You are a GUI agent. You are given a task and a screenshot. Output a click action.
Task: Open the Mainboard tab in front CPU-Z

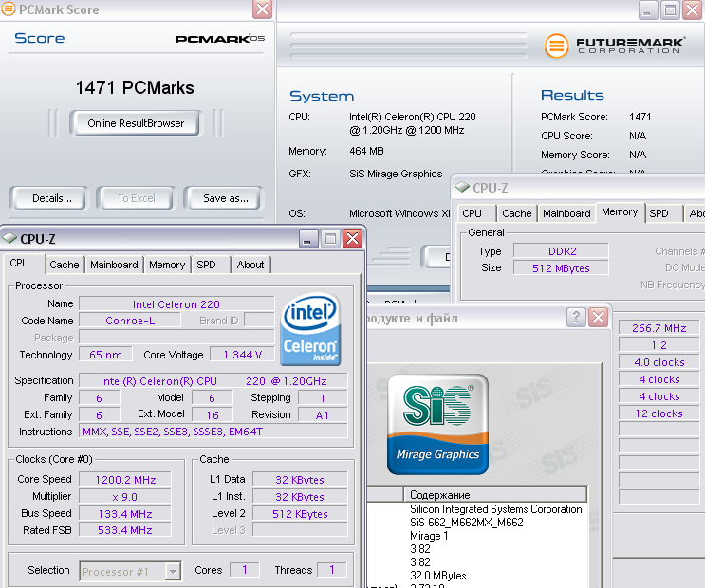click(x=114, y=265)
